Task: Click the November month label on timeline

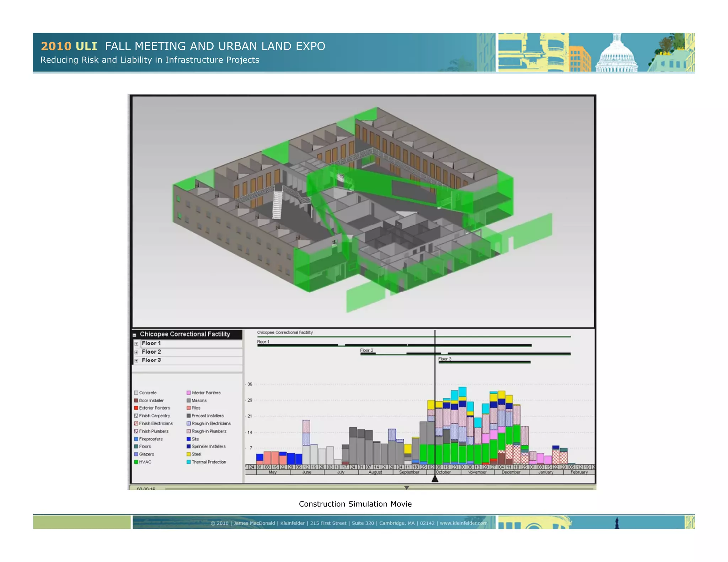Action: [477, 472]
